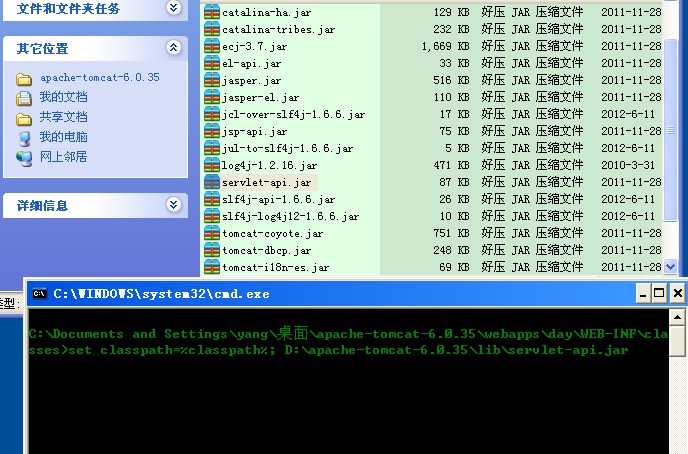Screen dimensions: 688x454
Task: Select file name catalina-tribes.jar
Action: pyautogui.click(x=279, y=29)
